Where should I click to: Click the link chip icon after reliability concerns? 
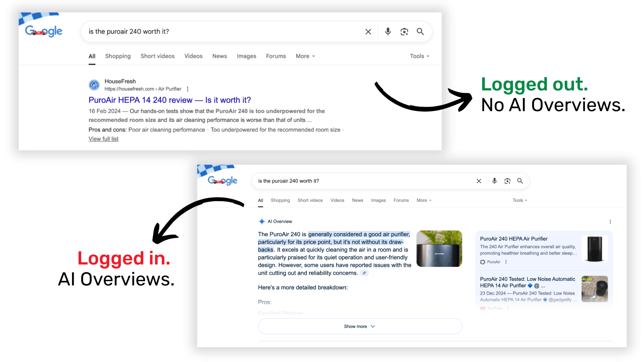(x=364, y=273)
